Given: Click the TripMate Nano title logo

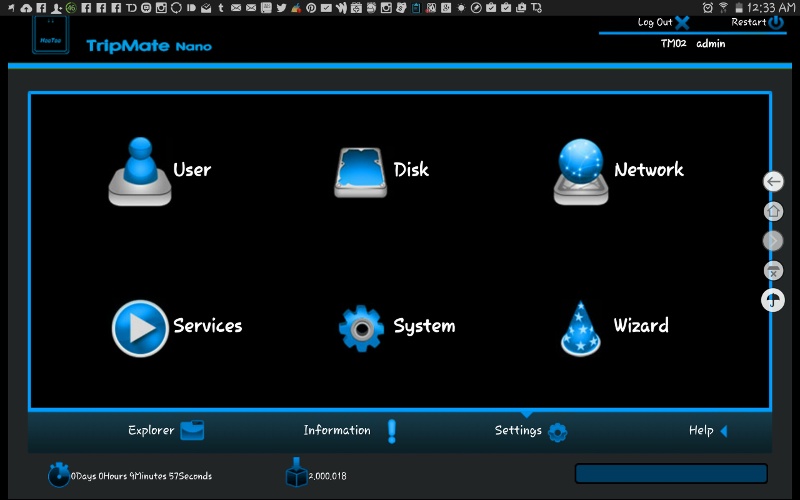Looking at the screenshot, I should point(149,46).
